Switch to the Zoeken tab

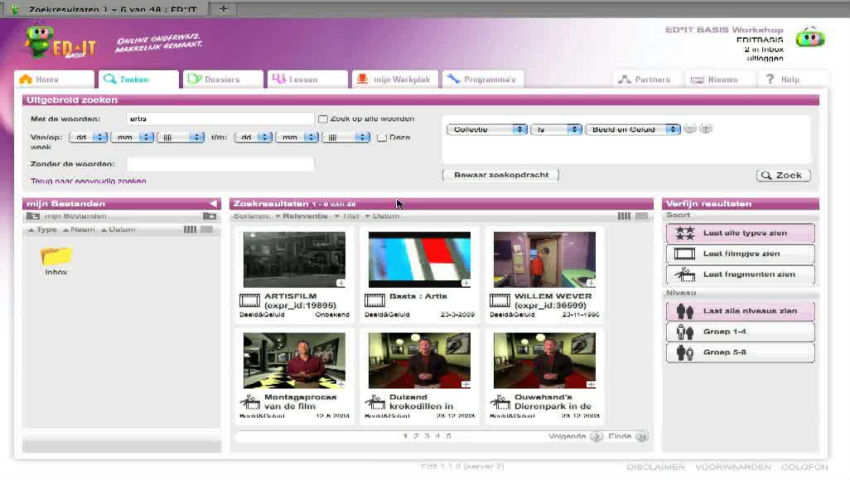(x=138, y=79)
